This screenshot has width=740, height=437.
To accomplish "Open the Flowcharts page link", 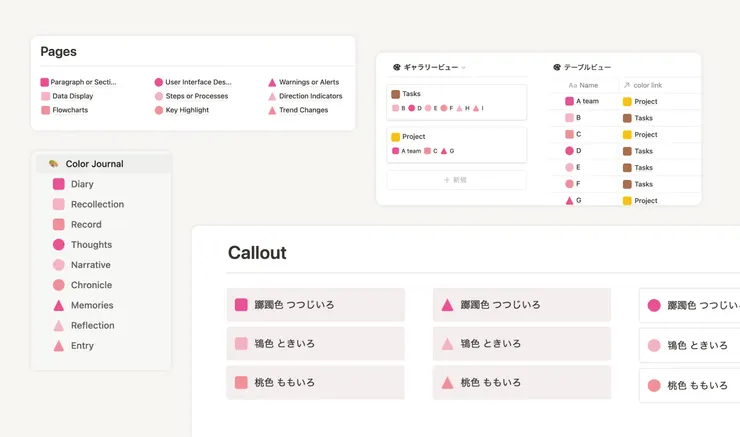I will (x=70, y=110).
